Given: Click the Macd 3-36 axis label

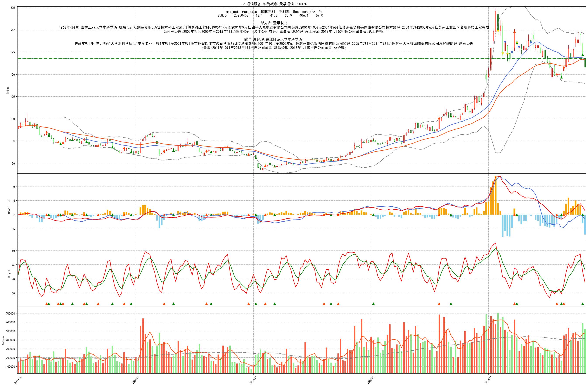Looking at the screenshot, I should (9, 207).
